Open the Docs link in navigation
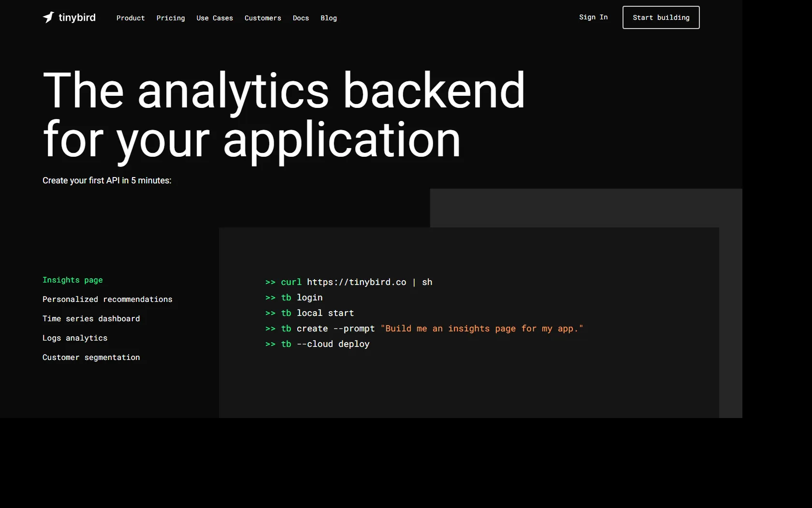This screenshot has height=508, width=812. [301, 18]
